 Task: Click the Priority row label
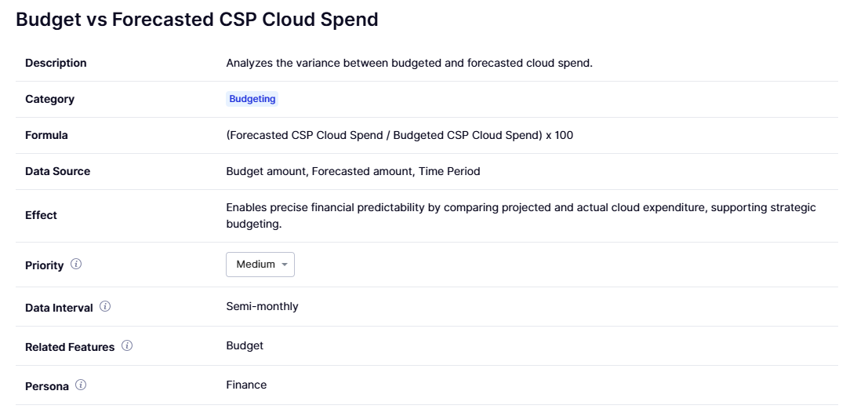(x=45, y=265)
